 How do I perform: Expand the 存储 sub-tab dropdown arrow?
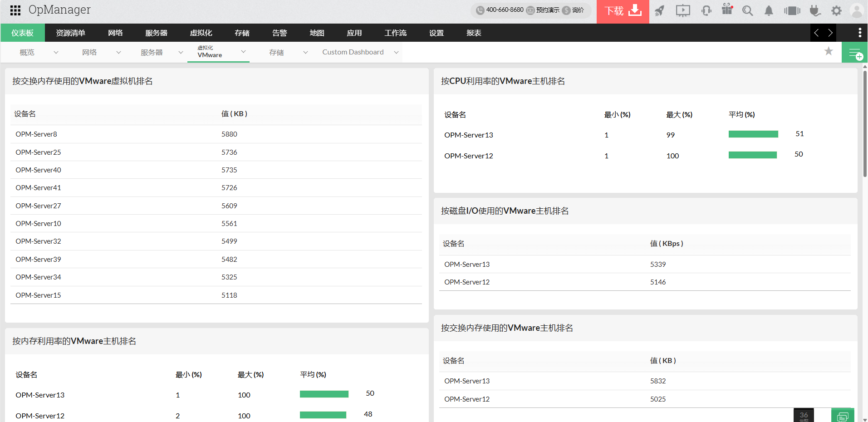[305, 53]
